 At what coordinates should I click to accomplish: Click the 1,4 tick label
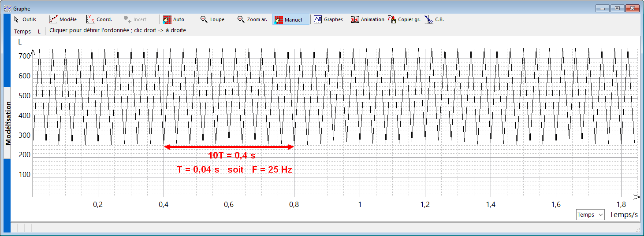click(x=491, y=204)
